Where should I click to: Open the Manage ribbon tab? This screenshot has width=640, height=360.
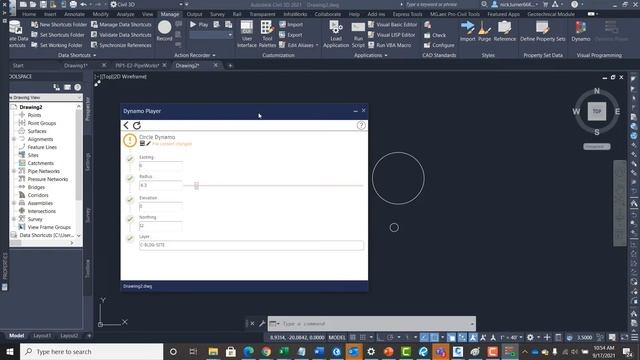click(x=170, y=14)
